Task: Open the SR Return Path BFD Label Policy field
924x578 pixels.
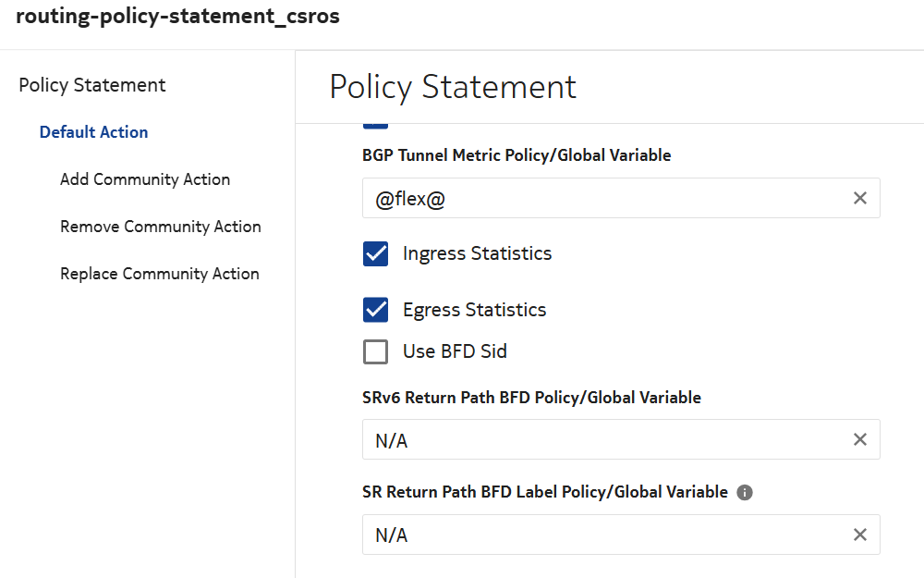Action: click(601, 535)
